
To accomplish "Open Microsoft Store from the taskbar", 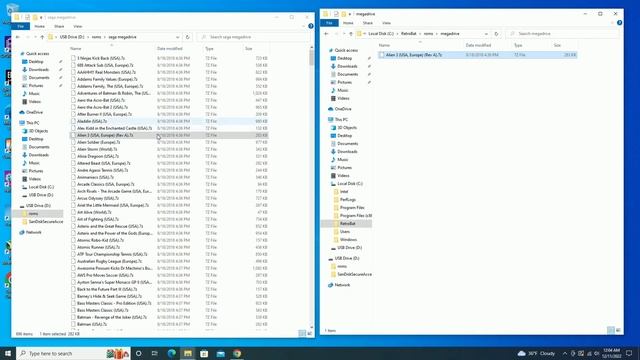I will [204, 353].
